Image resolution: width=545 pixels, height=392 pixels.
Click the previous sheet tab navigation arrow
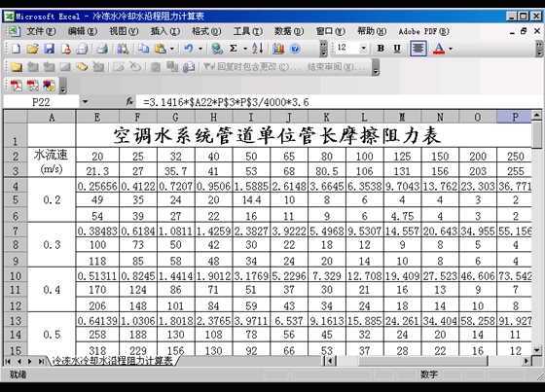click(x=18, y=362)
